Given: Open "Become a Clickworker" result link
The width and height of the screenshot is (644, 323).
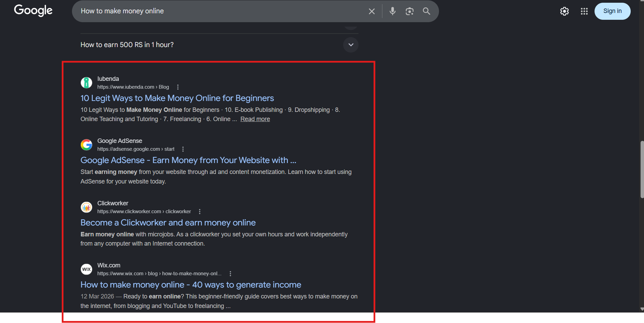Looking at the screenshot, I should click(168, 223).
